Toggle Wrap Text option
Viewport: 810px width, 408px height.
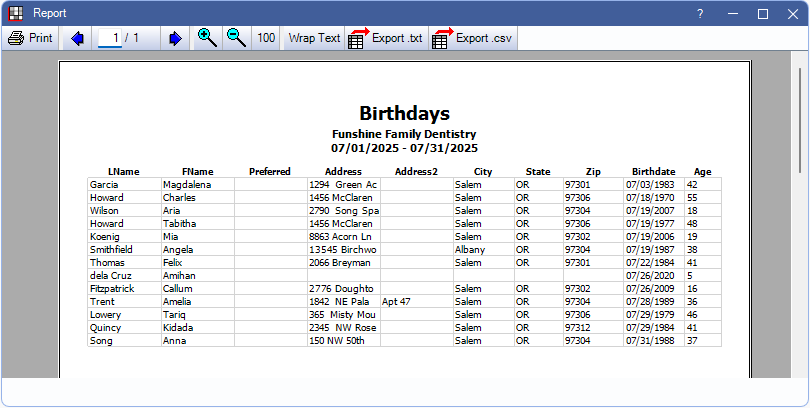(314, 38)
